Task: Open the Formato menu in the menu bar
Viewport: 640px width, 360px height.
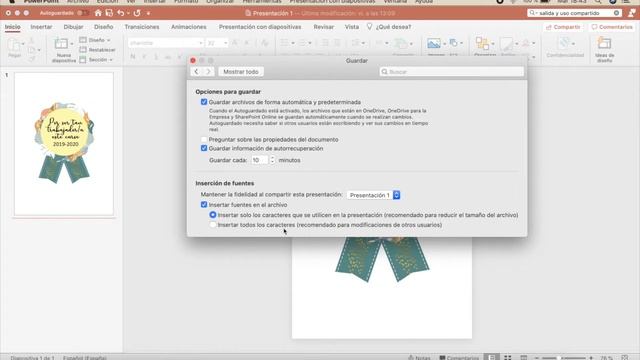Action: click(x=186, y=2)
